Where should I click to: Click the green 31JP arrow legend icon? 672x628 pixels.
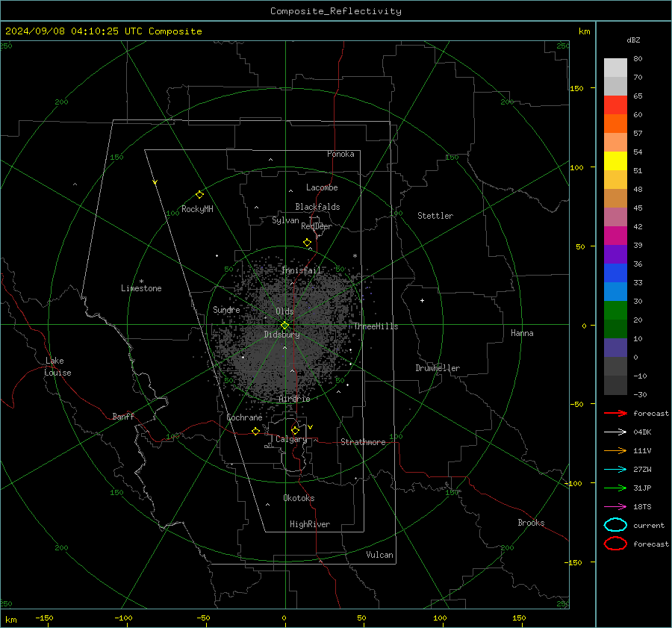pos(615,488)
